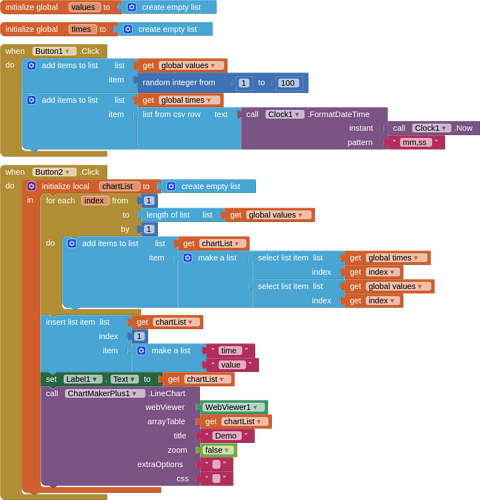This screenshot has height=500, width=480.
Task: Edit the Demo title text field
Action: (x=226, y=436)
